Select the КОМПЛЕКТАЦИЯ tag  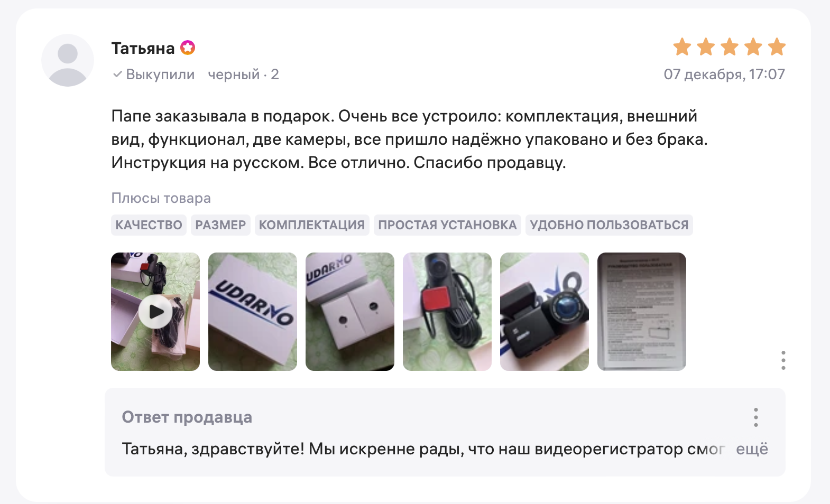[312, 225]
